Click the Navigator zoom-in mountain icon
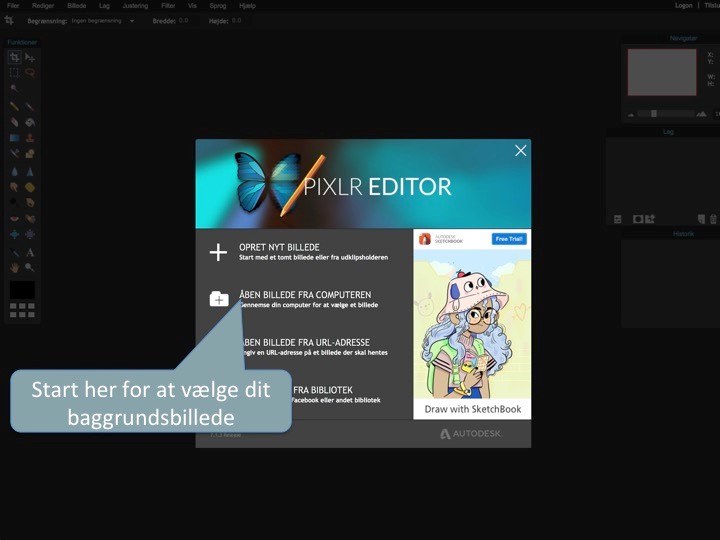720x540 pixels. tap(701, 114)
